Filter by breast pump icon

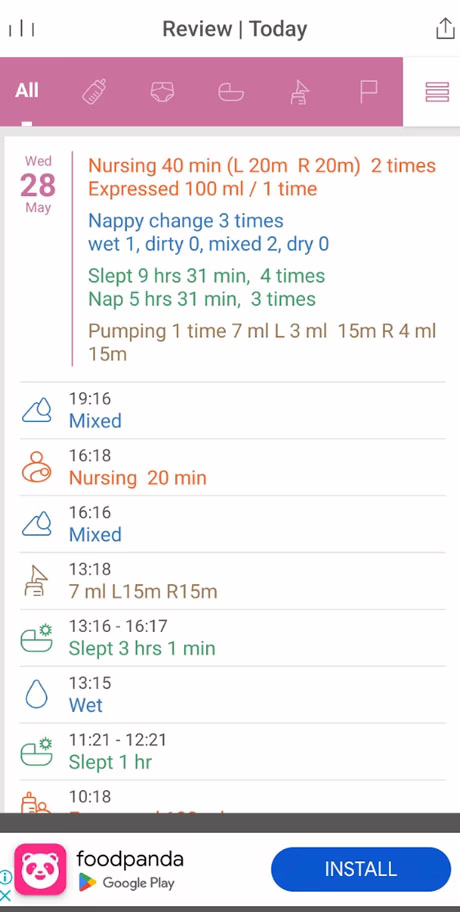coord(299,92)
